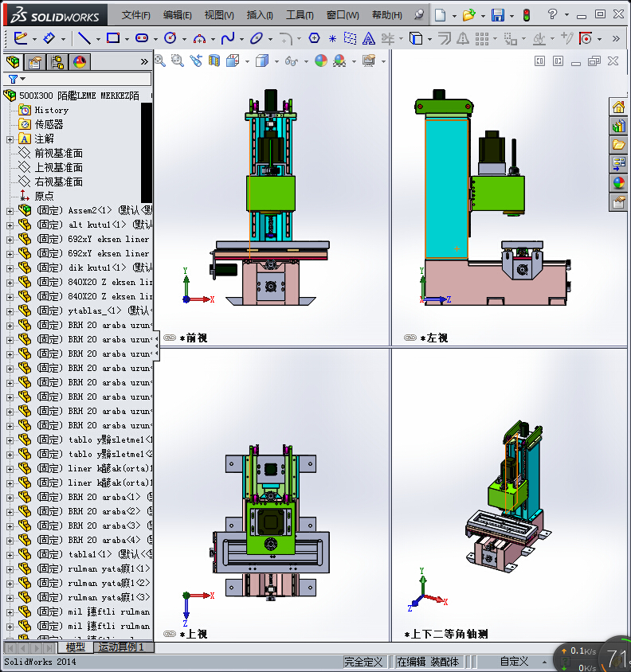This screenshot has width=631, height=672.
Task: Select the Corner Rectangle tool
Action: pyautogui.click(x=113, y=38)
